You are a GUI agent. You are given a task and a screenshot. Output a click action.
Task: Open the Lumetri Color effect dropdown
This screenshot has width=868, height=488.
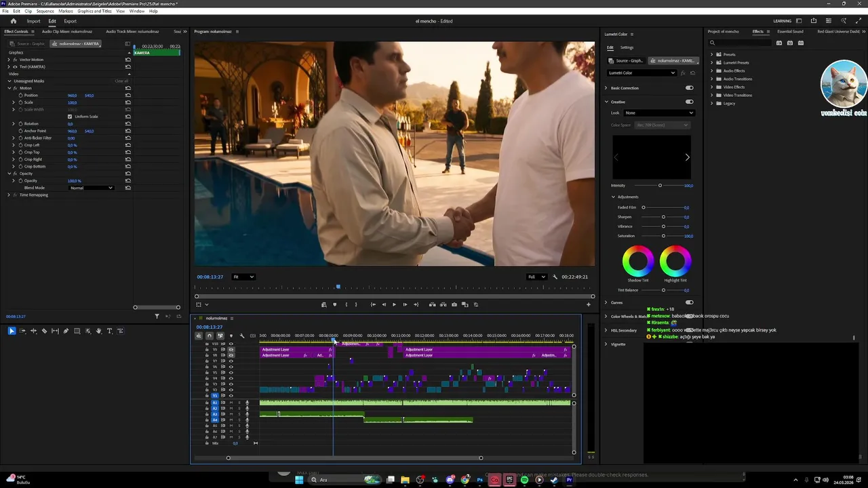coord(642,73)
